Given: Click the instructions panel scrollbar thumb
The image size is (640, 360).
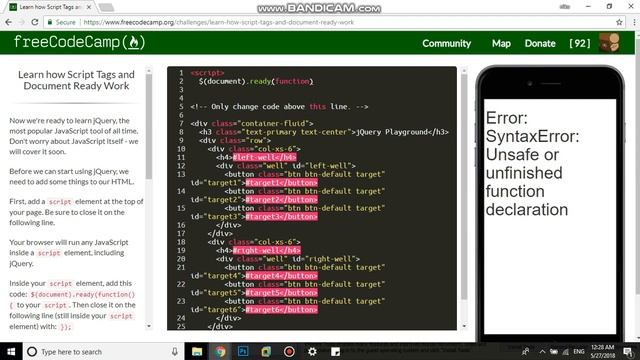Looking at the screenshot, I should tap(149, 126).
